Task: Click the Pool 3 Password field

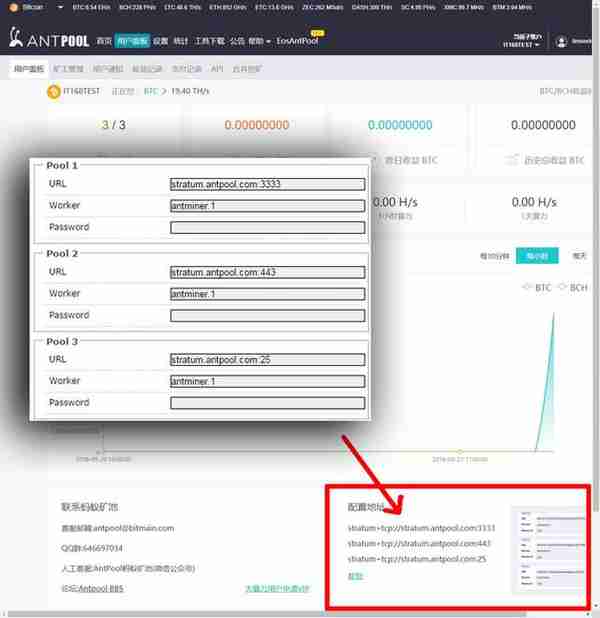Action: click(x=268, y=403)
